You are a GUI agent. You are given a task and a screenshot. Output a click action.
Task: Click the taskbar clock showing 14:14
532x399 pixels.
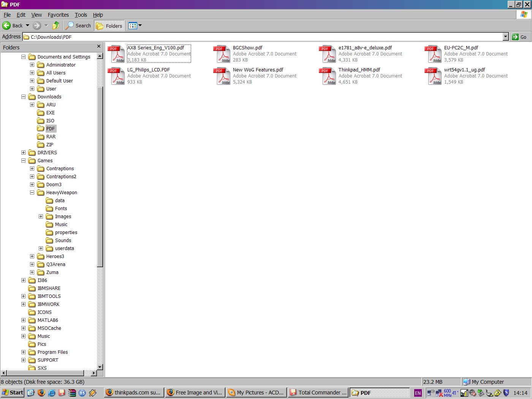coord(520,393)
